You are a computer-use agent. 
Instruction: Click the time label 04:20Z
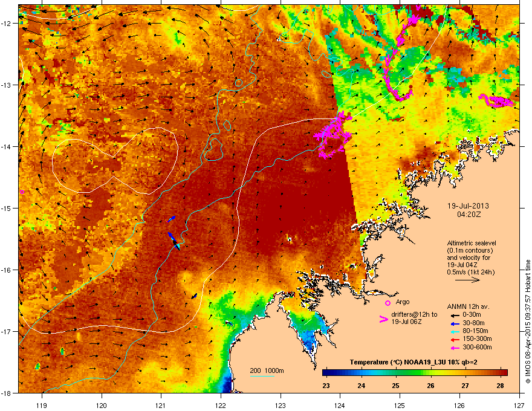[x=469, y=215]
